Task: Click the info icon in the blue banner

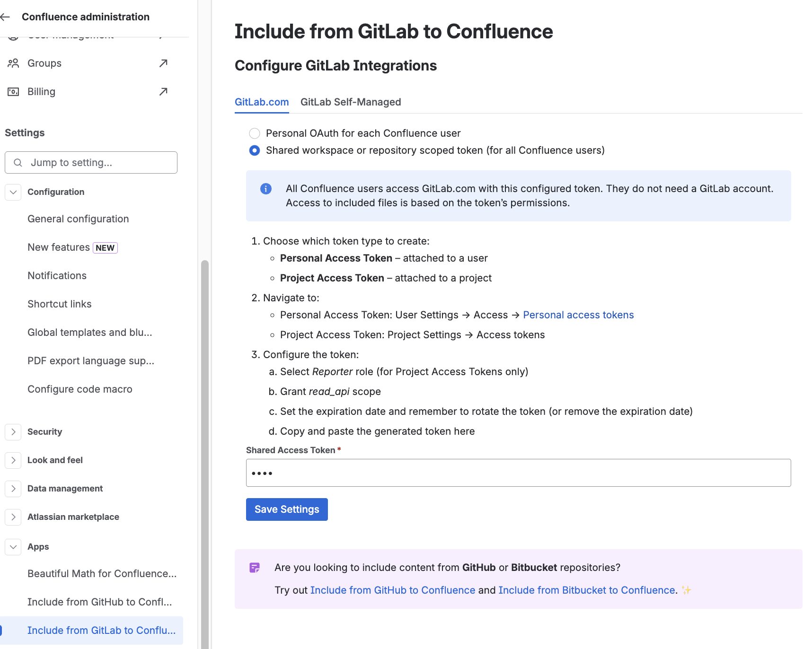Action: [265, 188]
